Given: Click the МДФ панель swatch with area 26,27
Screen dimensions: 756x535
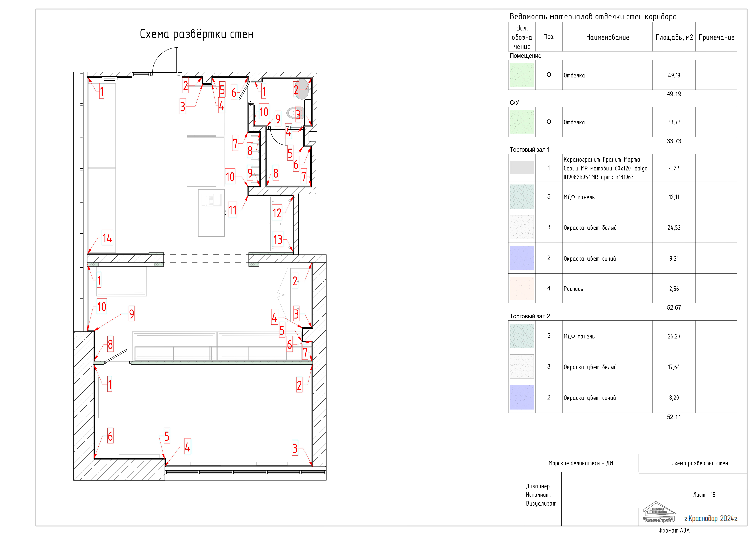Looking at the screenshot, I should (522, 336).
